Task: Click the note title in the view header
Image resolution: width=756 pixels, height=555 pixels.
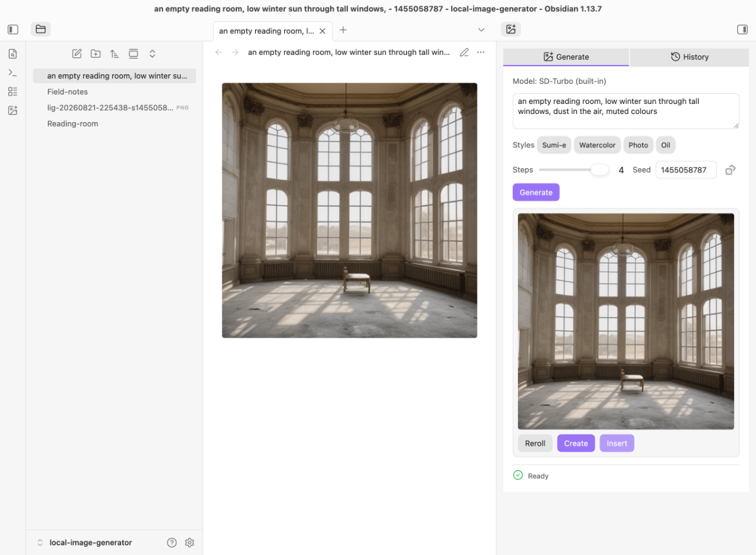Action: (349, 52)
